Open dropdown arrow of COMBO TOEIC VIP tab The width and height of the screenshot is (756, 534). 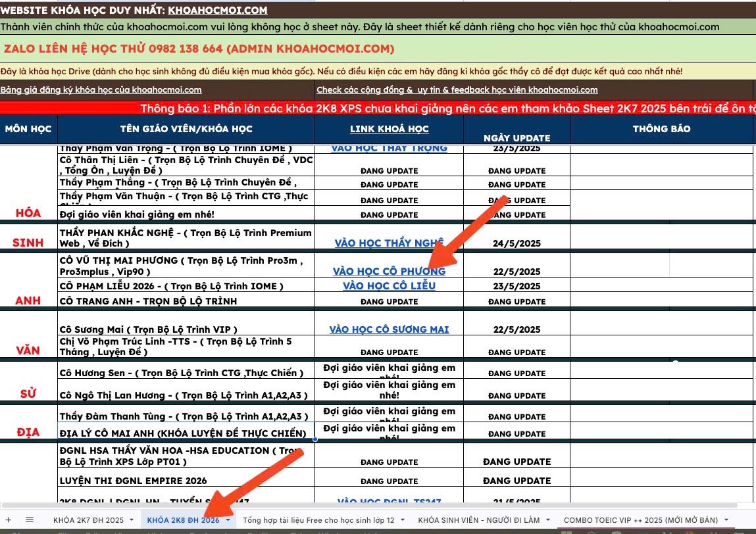point(726,520)
